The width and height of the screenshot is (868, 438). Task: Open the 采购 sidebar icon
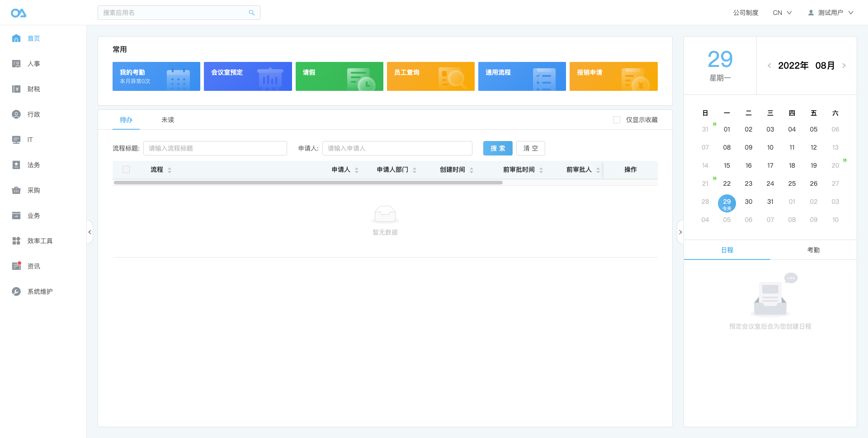click(16, 190)
